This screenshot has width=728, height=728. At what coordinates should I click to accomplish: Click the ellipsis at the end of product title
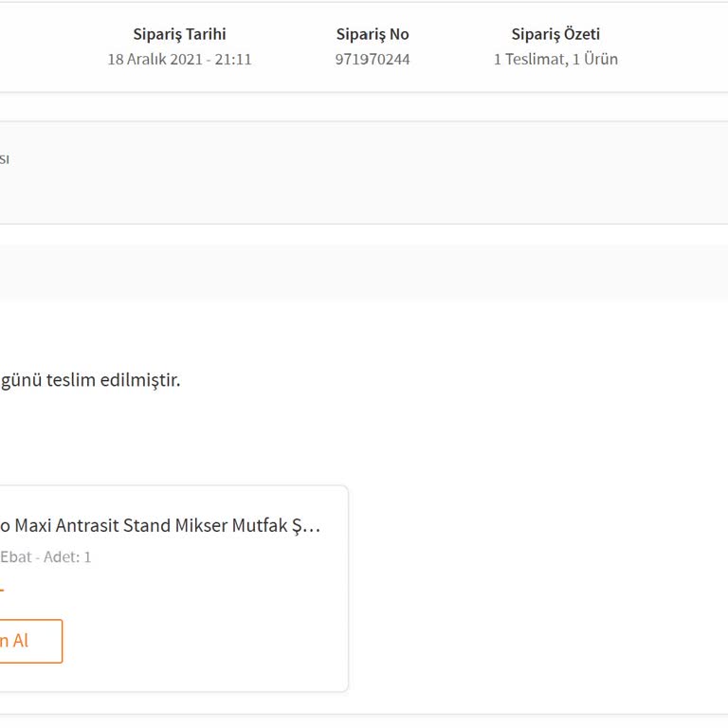coord(312,525)
